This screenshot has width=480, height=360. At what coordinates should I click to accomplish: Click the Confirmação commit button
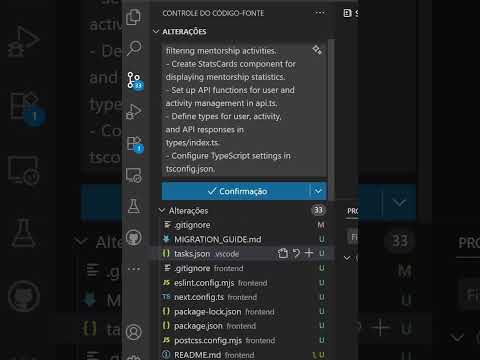click(236, 191)
